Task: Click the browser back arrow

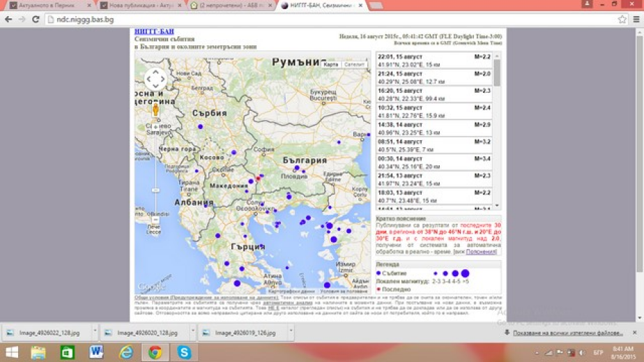Action: click(x=8, y=20)
